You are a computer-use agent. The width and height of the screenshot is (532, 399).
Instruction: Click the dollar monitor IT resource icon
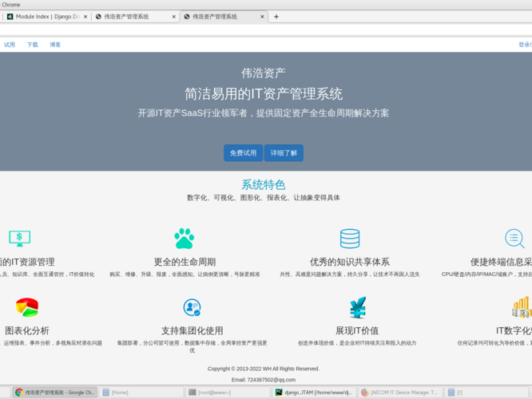(x=19, y=239)
